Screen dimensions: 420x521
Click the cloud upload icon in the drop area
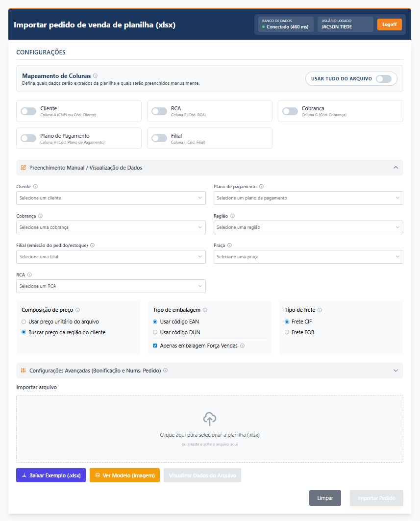(210, 419)
